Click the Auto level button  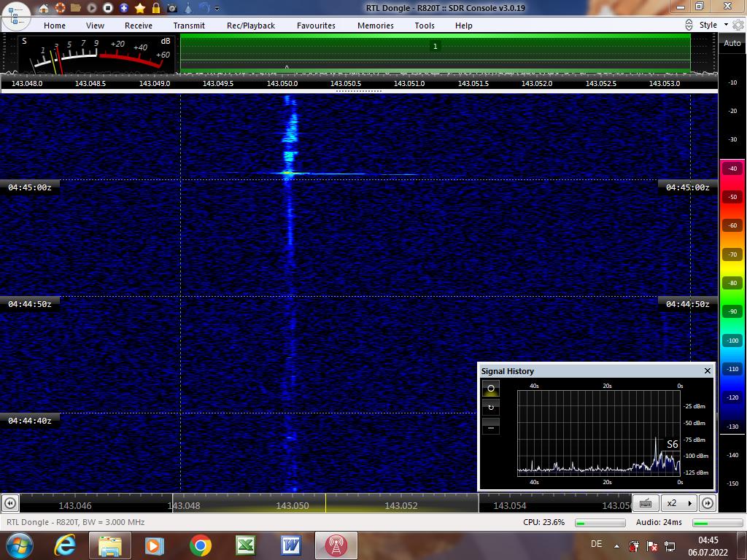[732, 43]
